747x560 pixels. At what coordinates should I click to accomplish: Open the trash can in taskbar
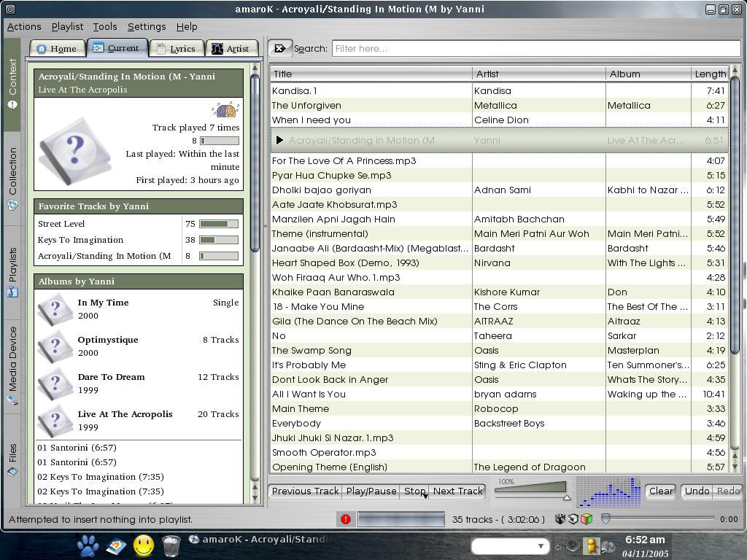tap(171, 545)
